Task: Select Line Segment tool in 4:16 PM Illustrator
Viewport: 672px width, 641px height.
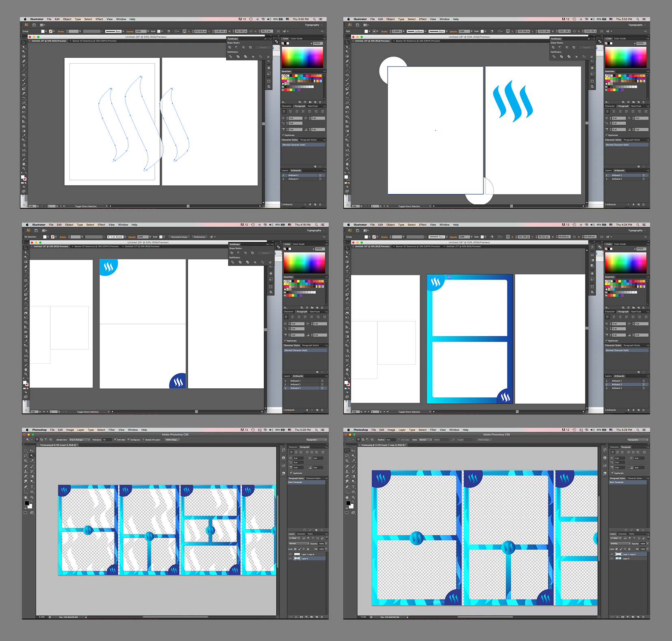Action: [26, 276]
